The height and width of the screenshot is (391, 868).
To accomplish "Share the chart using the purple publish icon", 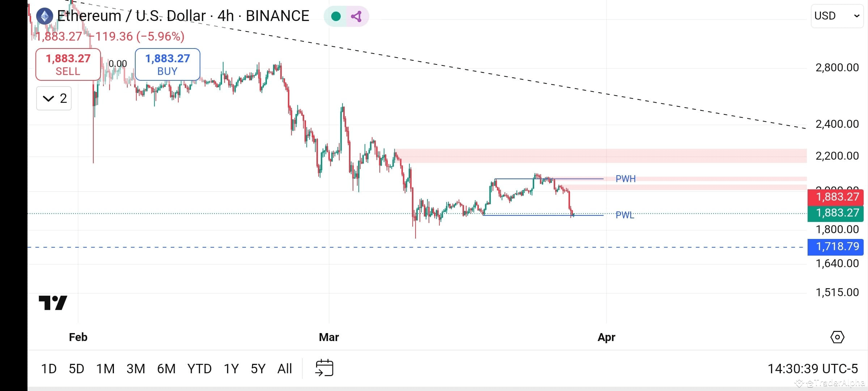I will (x=356, y=16).
